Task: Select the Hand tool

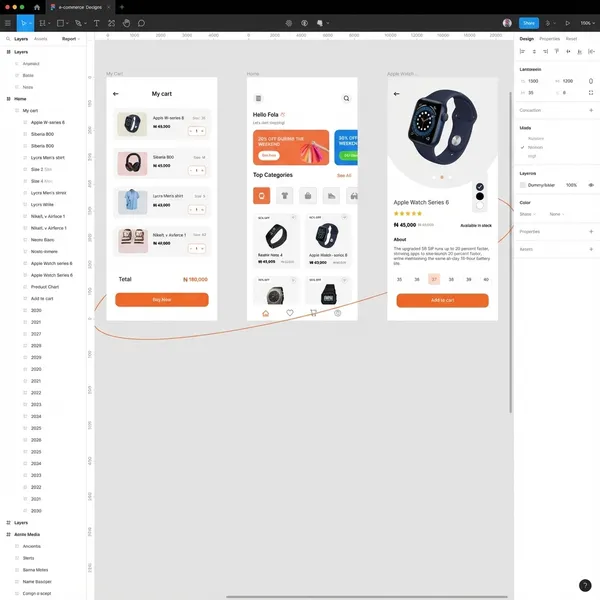Action: [126, 23]
